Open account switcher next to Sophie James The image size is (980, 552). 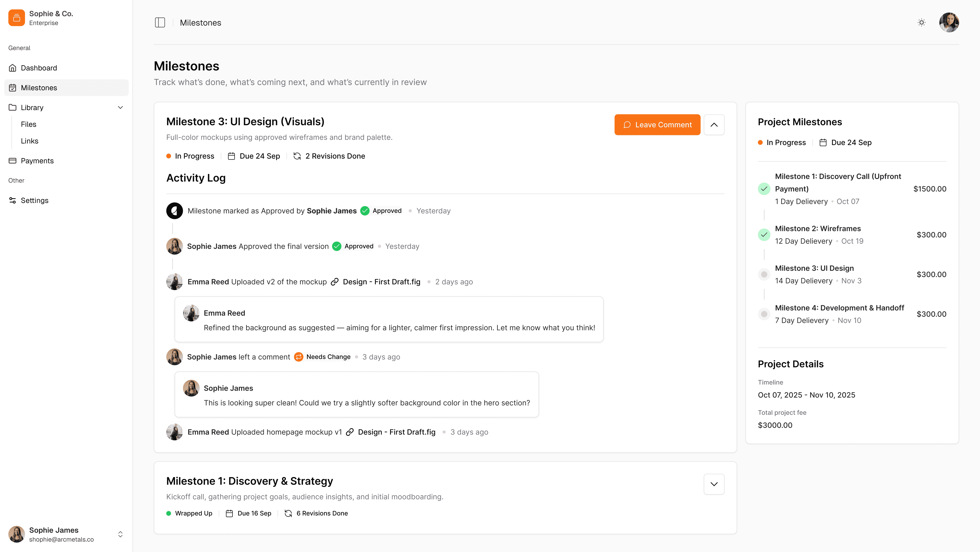click(120, 534)
